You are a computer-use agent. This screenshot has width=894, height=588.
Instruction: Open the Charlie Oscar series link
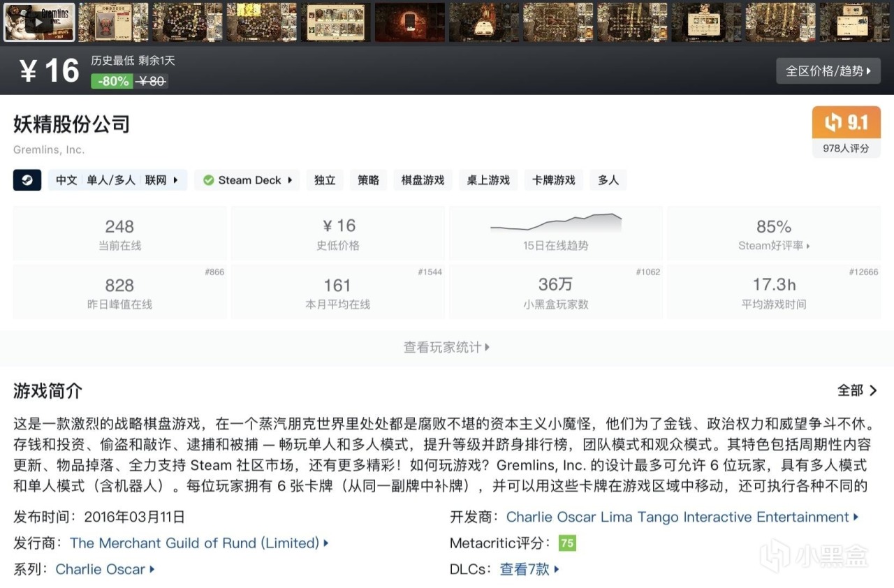click(105, 569)
